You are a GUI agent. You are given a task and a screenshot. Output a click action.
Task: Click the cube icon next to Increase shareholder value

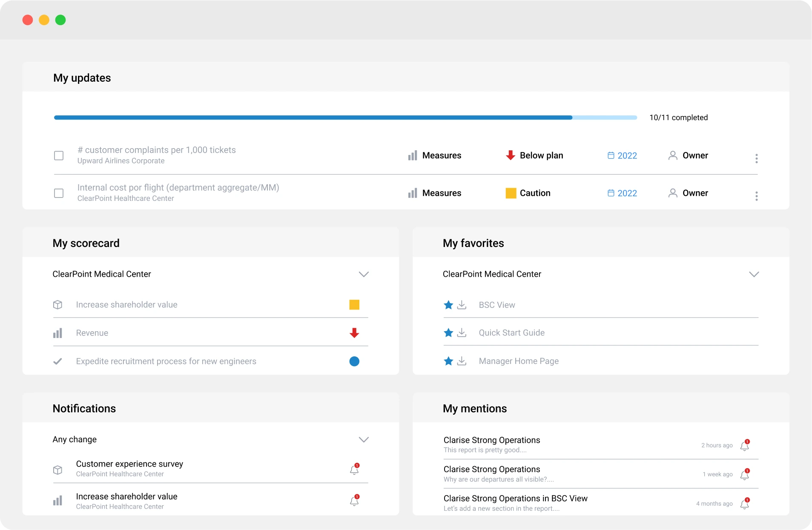58,305
